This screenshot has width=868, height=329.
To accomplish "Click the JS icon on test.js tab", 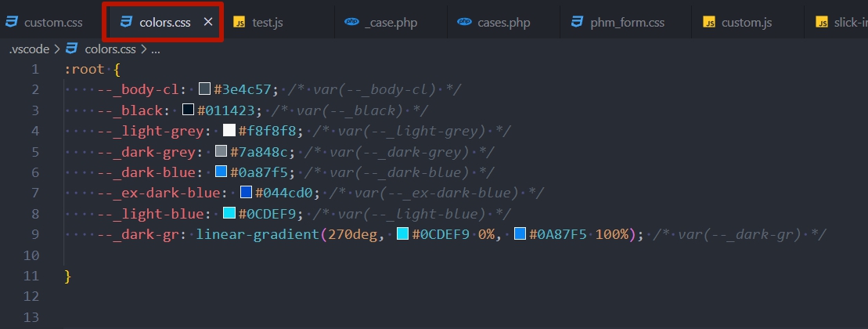I will 240,22.
